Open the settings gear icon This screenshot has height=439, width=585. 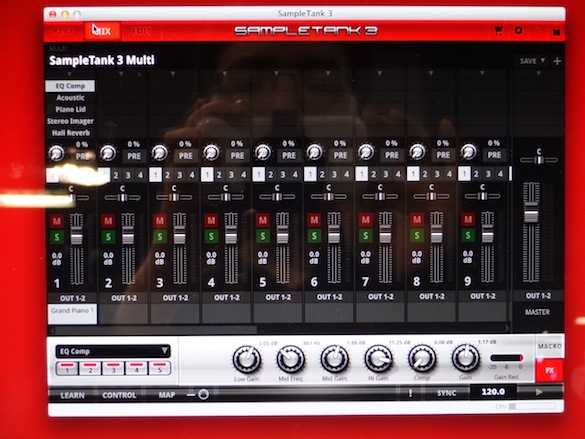(x=518, y=30)
